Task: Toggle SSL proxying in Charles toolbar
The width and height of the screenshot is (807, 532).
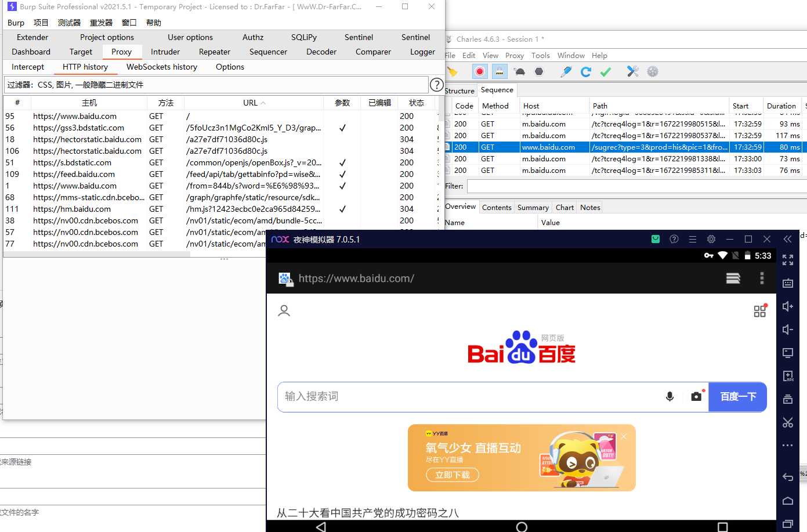Action: 499,71
